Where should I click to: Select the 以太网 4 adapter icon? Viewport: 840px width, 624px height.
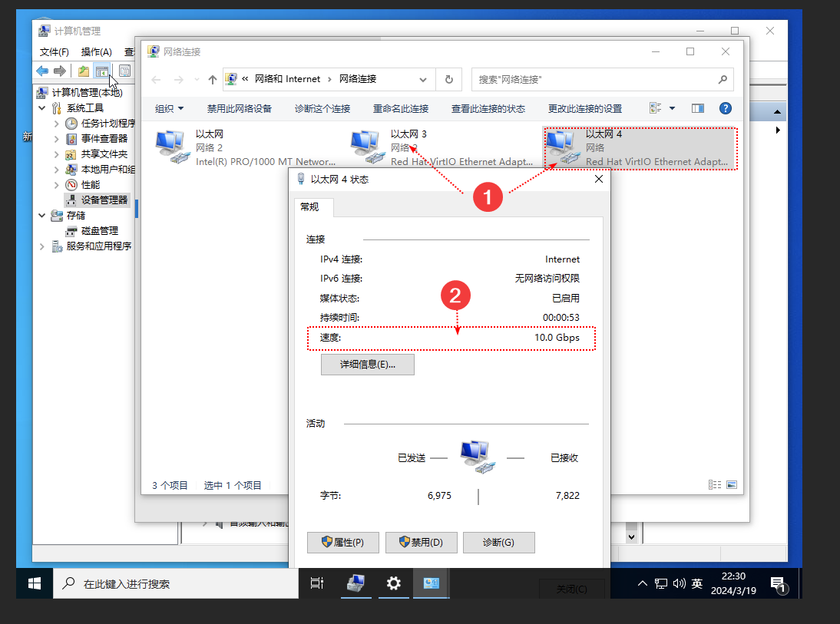pos(561,147)
